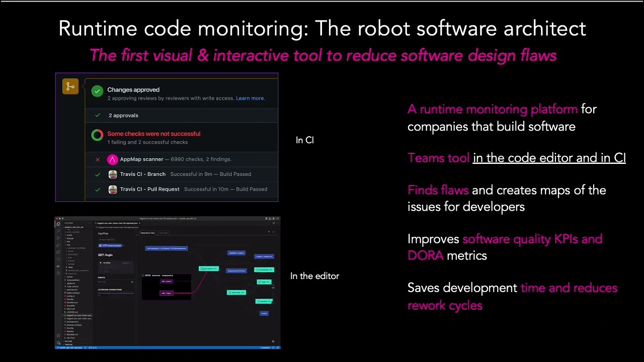
Task: Select the appmap.json editor tab
Action: pos(117,223)
